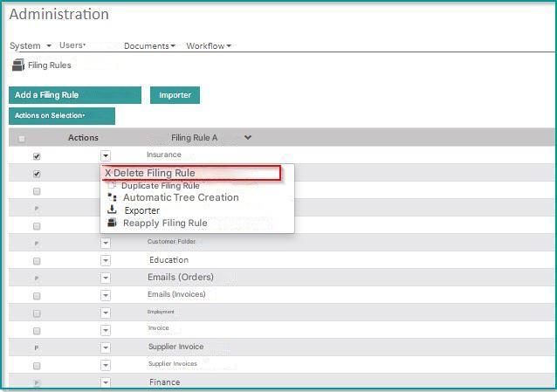Click the Duplicate Filing Rule page icon
This screenshot has width=557, height=392.
tap(112, 185)
